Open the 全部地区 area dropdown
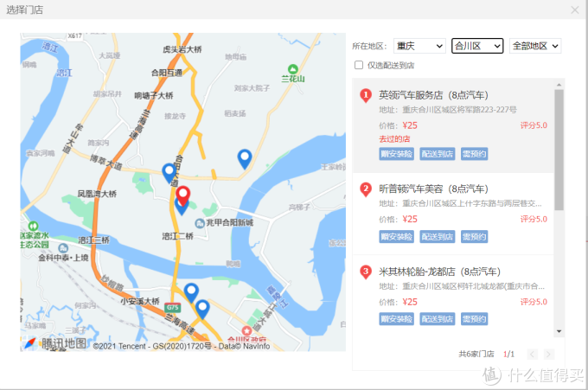 (535, 46)
